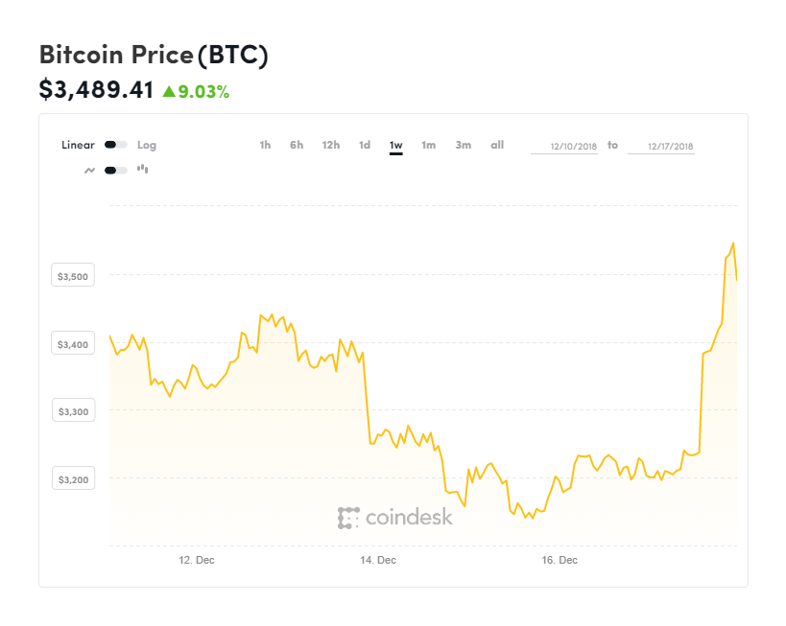
Task: Show the all-time price range
Action: (x=497, y=145)
